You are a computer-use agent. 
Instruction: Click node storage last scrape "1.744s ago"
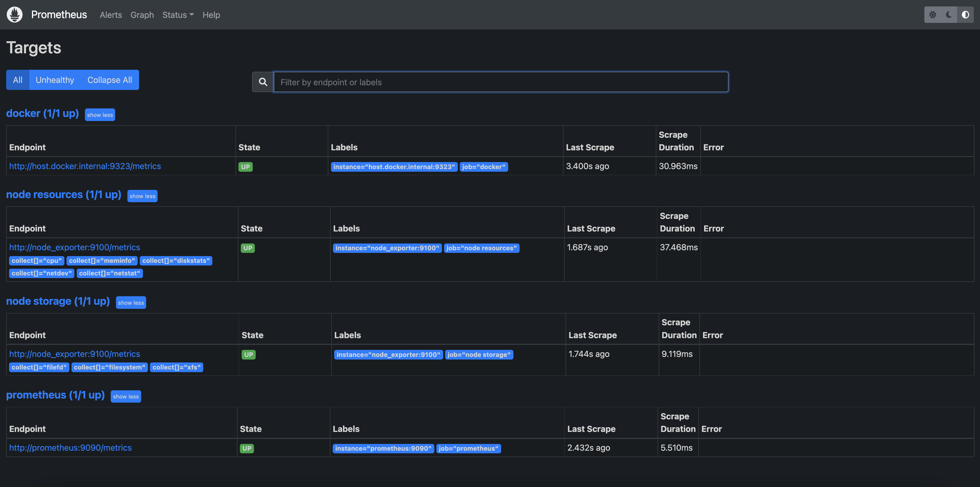(x=589, y=354)
